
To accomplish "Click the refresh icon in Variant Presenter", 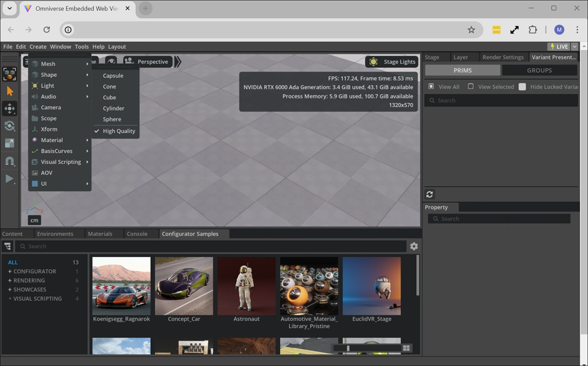I will [429, 194].
